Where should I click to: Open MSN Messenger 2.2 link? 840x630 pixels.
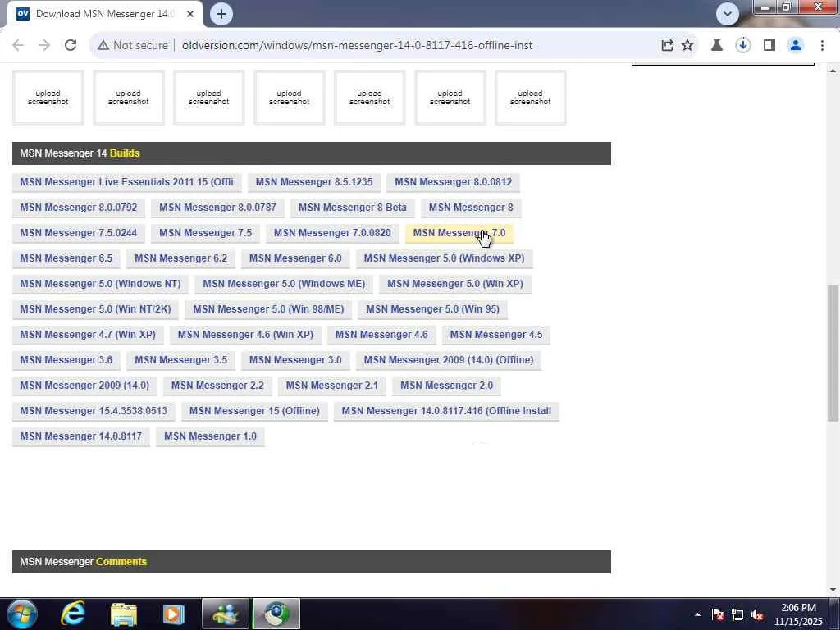click(x=217, y=386)
